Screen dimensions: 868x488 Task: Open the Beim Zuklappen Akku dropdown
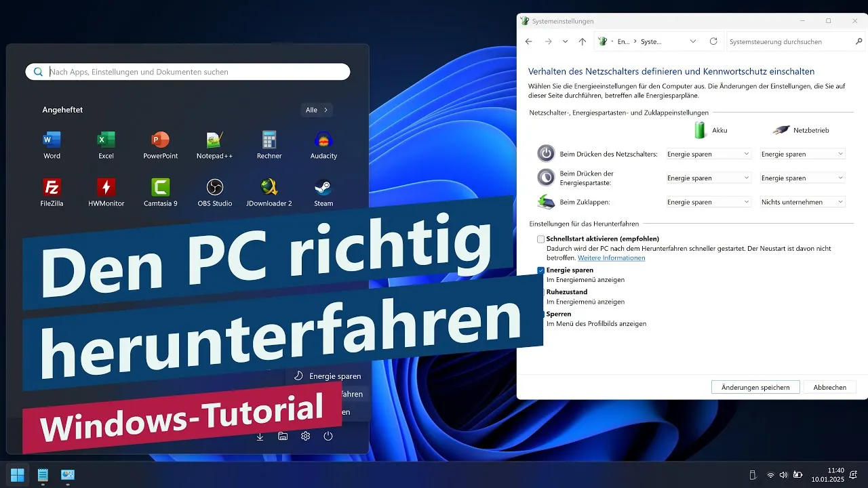(x=708, y=201)
